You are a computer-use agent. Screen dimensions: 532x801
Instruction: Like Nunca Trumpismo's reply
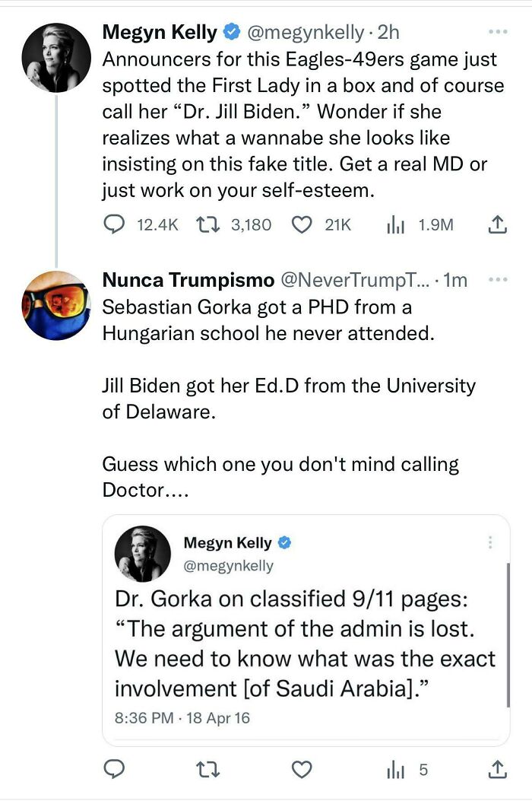(x=302, y=770)
